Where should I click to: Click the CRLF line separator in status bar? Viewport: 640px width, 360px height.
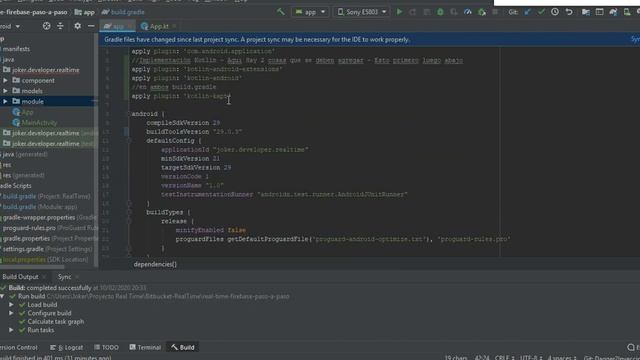click(504, 358)
